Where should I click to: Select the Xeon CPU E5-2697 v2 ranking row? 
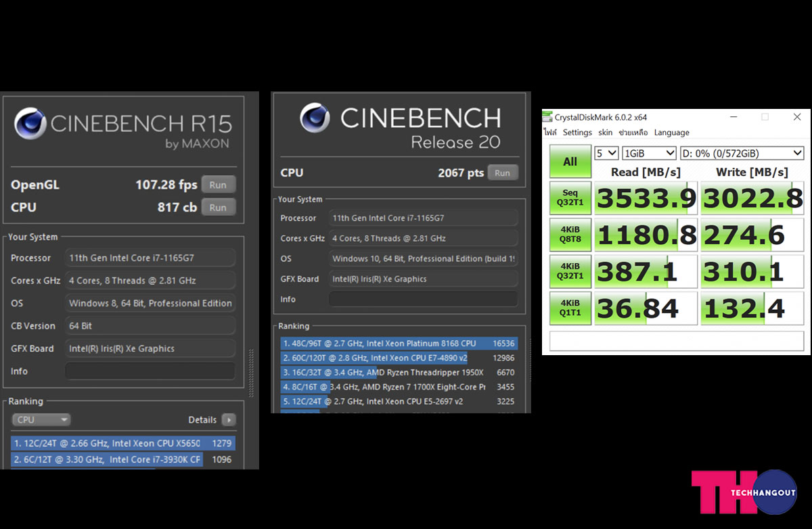(x=399, y=401)
